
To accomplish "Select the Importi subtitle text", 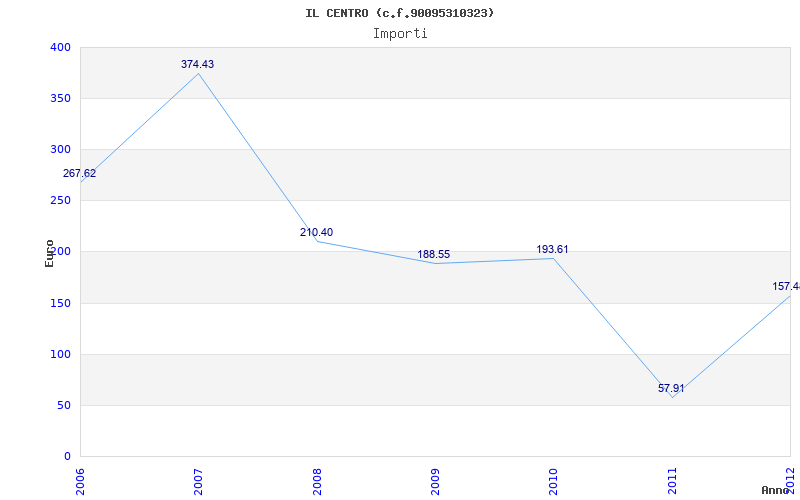I will [400, 34].
